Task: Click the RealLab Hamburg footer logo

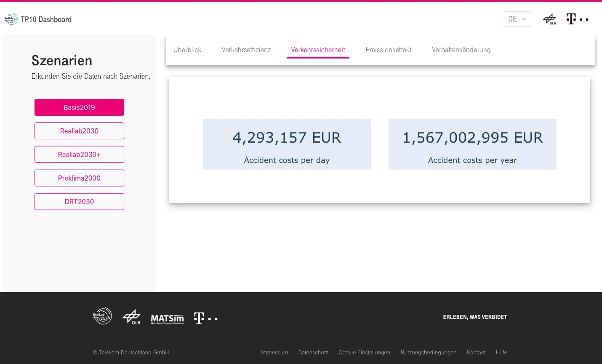Action: 102,316
